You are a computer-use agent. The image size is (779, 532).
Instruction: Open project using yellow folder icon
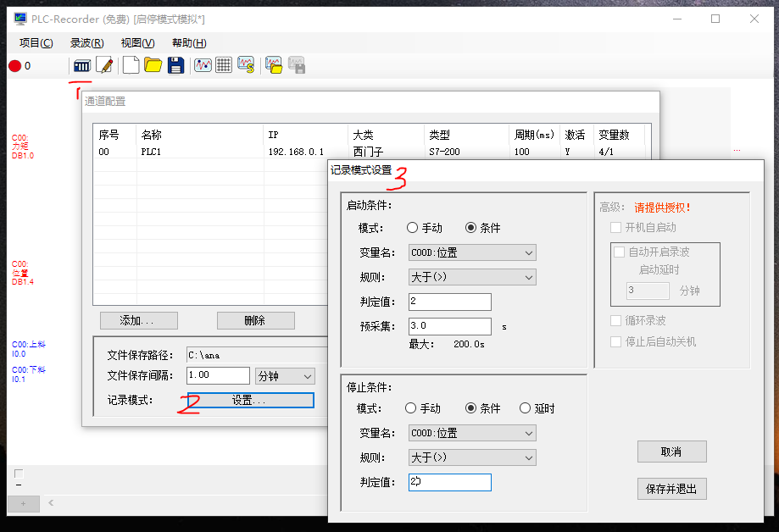tap(153, 65)
